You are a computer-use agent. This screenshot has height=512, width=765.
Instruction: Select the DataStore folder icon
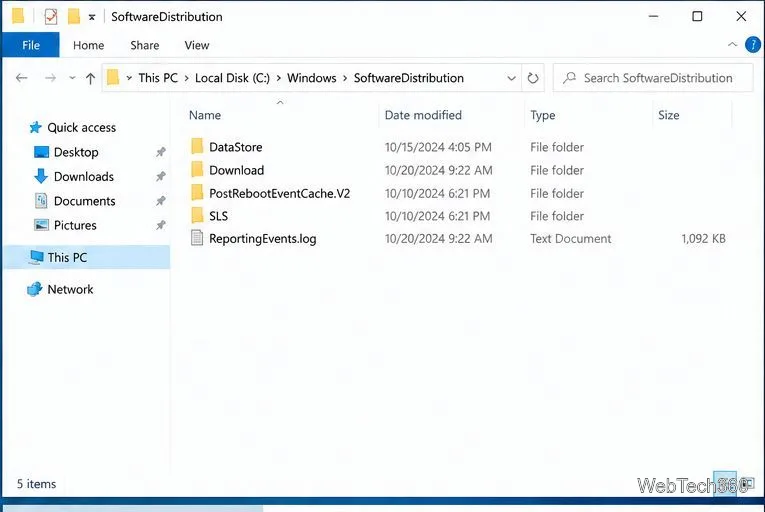(197, 146)
